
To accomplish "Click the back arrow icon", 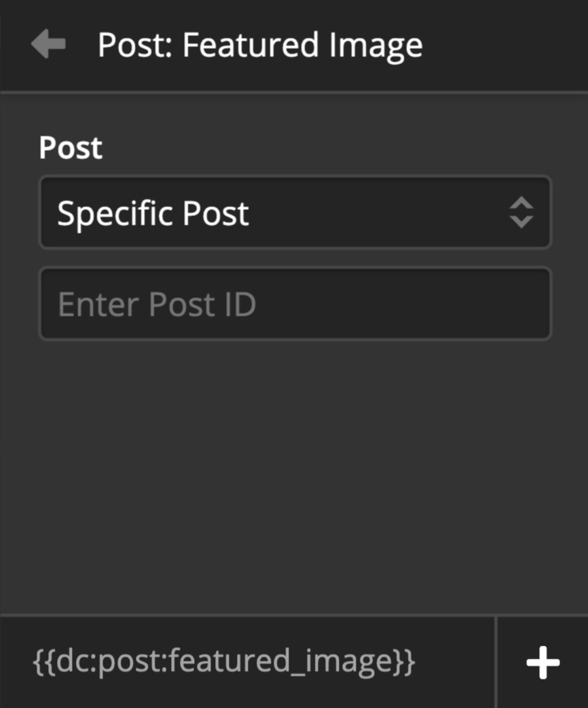I will click(48, 45).
